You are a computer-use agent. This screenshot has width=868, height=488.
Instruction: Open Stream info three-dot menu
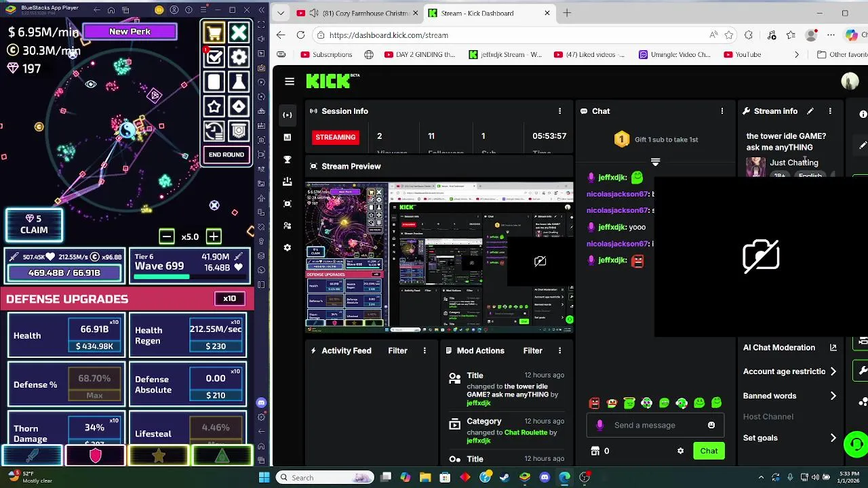(x=830, y=111)
